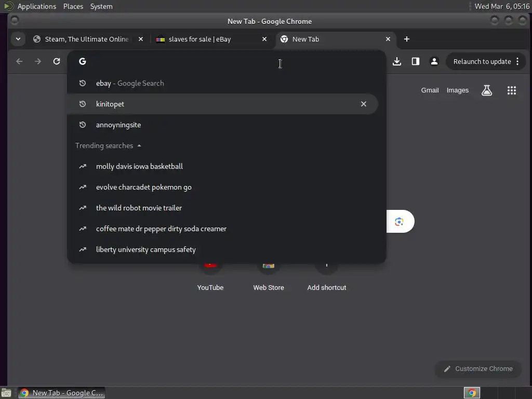
Task: Click New Tab - Google Chrome taskbar entry
Action: point(61,393)
